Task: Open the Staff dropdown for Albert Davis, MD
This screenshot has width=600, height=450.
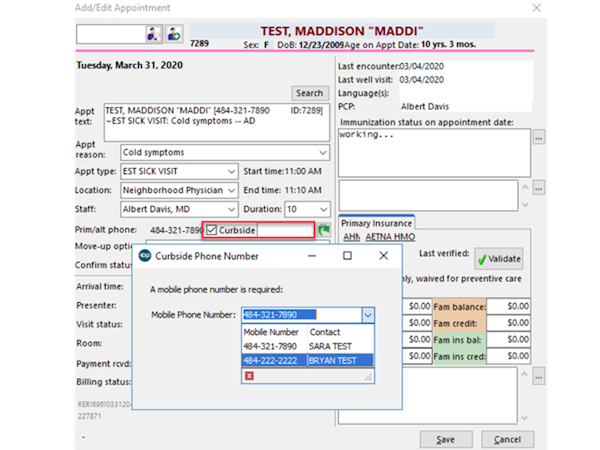Action: (231, 209)
